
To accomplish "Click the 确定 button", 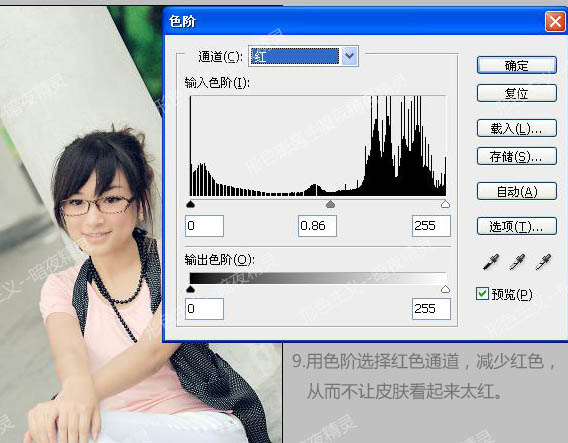I will [517, 65].
